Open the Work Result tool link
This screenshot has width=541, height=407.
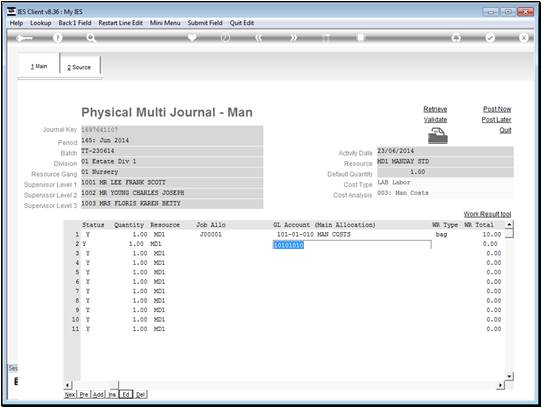click(x=487, y=214)
